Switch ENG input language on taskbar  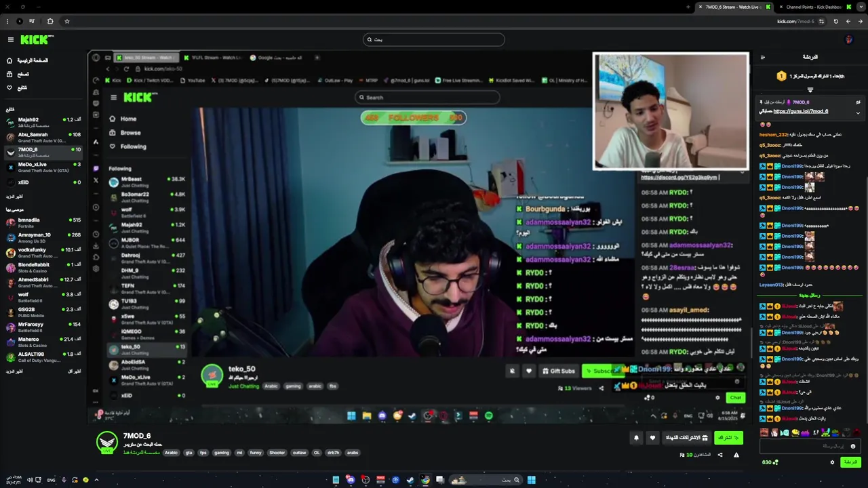click(x=51, y=480)
